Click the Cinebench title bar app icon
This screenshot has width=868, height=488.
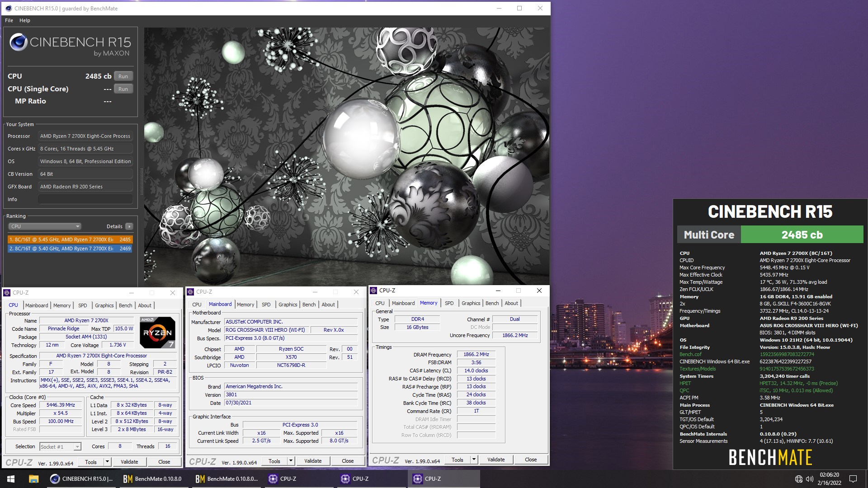[x=8, y=8]
